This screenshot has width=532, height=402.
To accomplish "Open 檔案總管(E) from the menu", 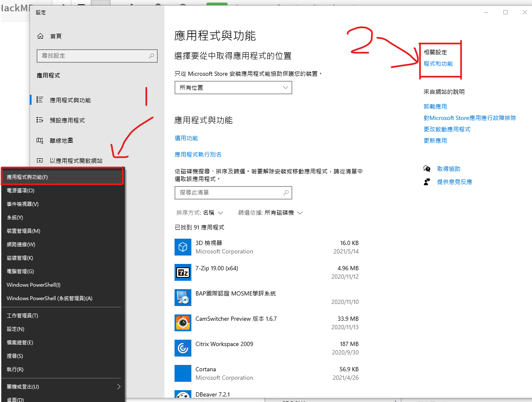I will (62, 342).
